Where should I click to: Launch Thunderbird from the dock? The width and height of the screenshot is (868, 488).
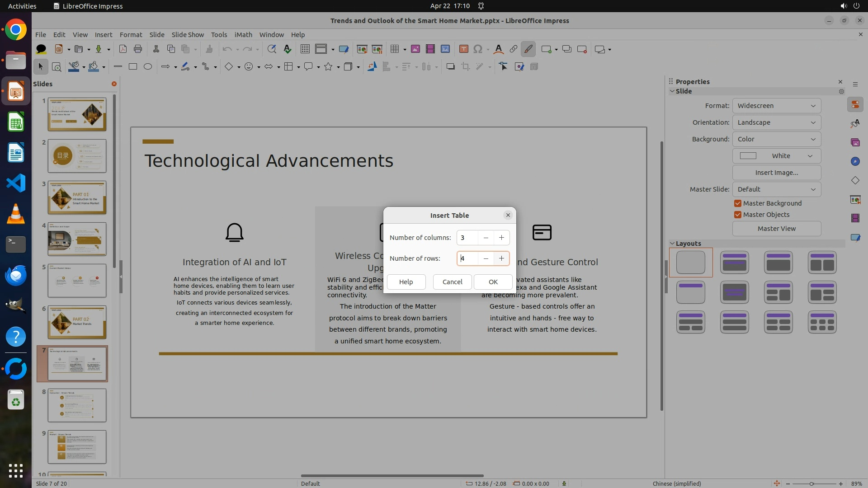point(16,275)
